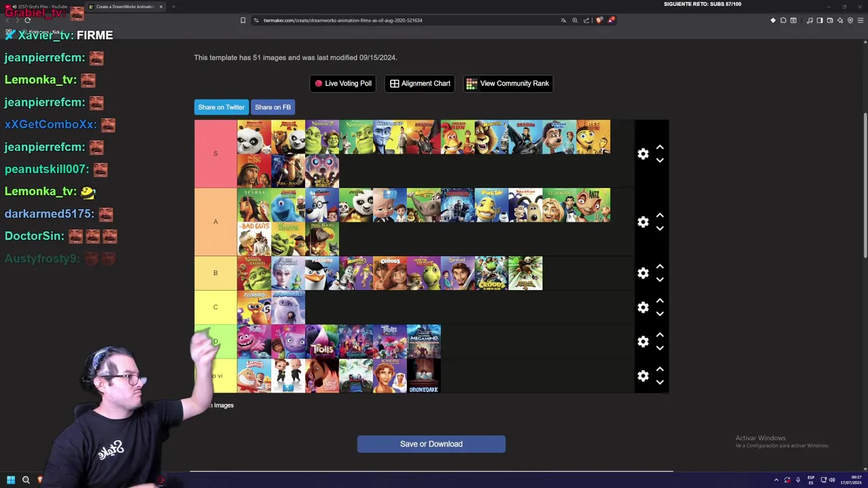Open Windows taskbar search

pos(26,480)
